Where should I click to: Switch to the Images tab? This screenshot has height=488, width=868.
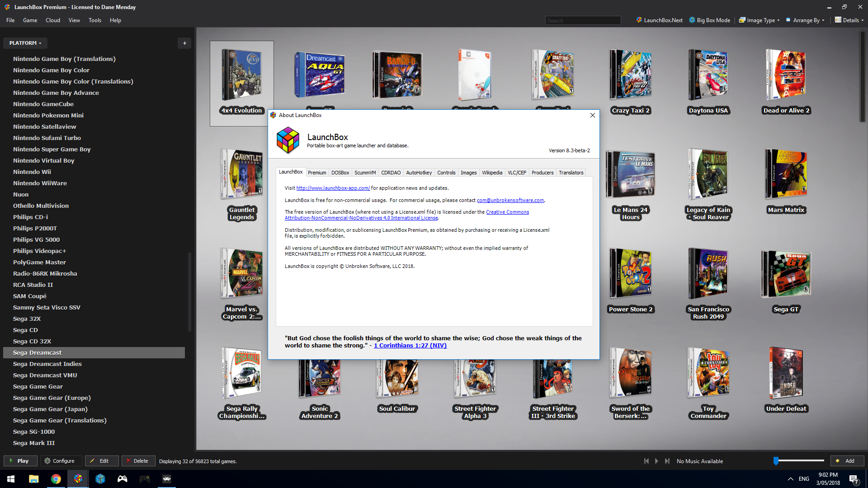click(x=468, y=173)
